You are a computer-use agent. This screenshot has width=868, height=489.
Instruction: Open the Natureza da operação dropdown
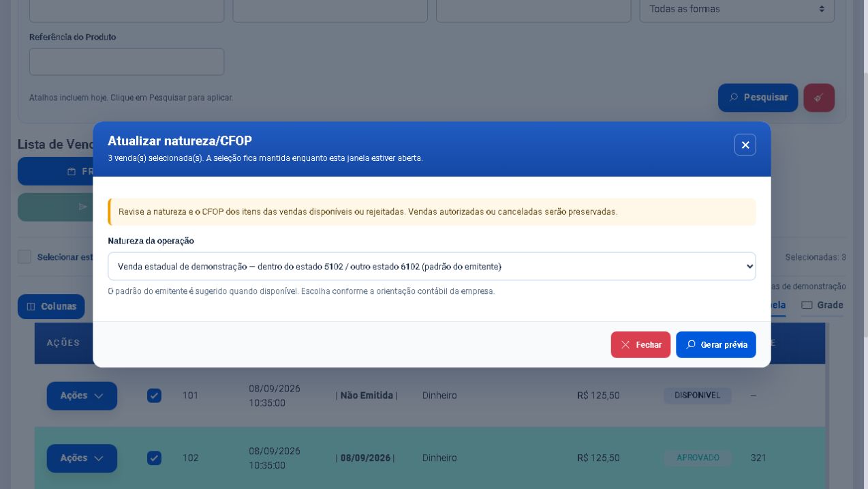[431, 267]
